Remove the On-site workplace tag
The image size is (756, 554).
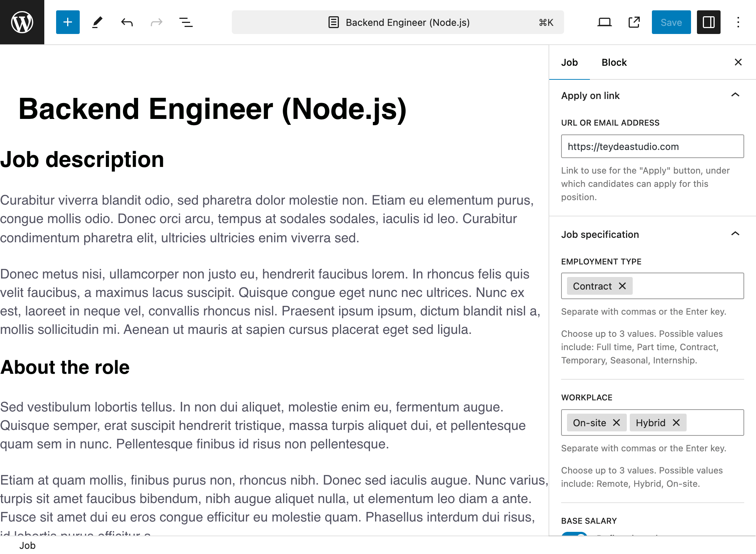[616, 423]
